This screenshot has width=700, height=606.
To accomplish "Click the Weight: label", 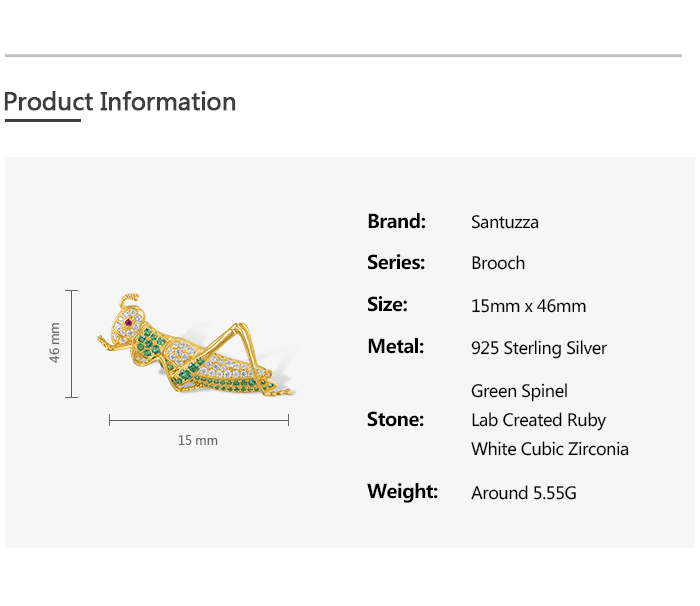I will coord(403,492).
